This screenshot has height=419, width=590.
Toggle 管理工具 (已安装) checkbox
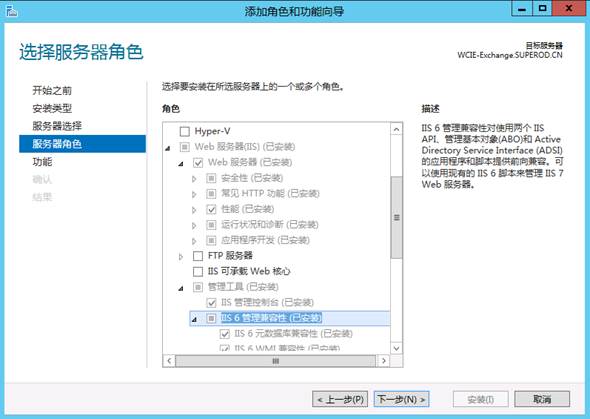click(198, 287)
